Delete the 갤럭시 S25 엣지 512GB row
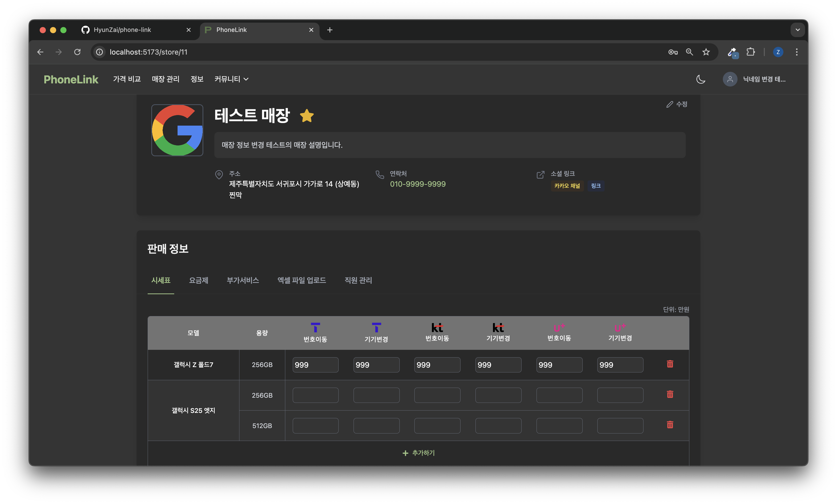The image size is (837, 504). (x=670, y=425)
